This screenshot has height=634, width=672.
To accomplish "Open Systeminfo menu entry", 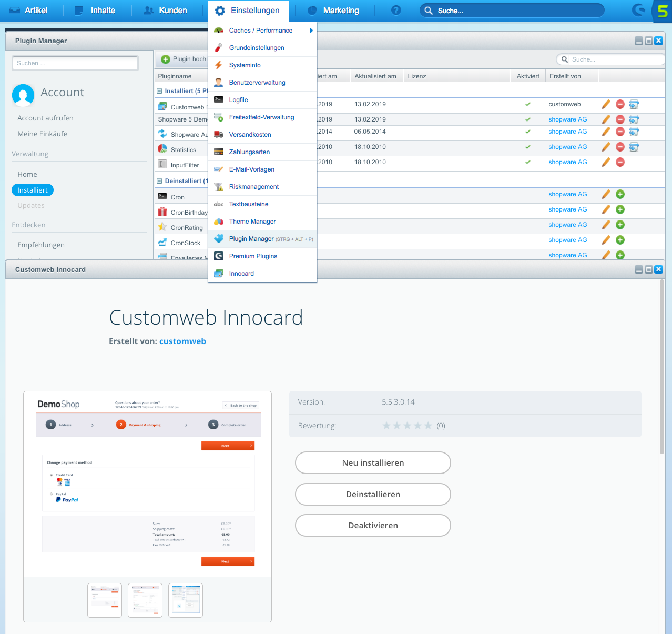I will pyautogui.click(x=262, y=65).
